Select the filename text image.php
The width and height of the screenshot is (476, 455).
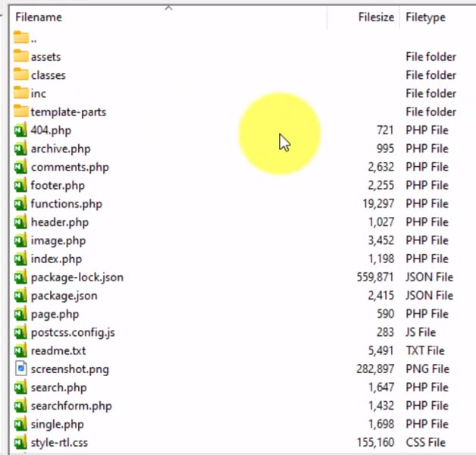click(58, 241)
